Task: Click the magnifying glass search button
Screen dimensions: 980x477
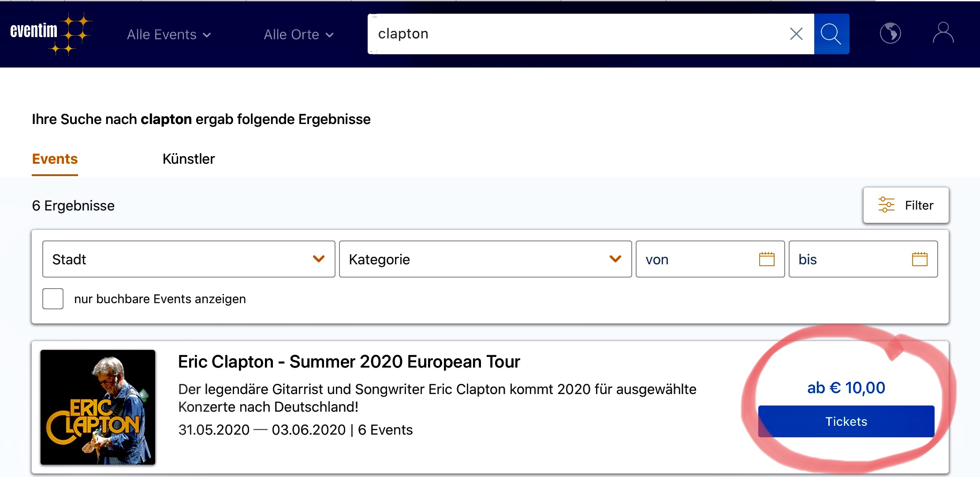Action: [x=831, y=34]
